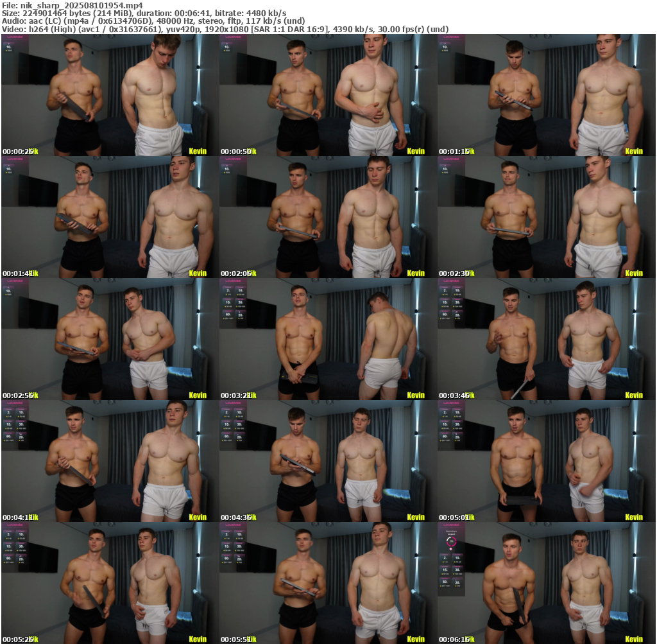Select the 00:02:05 video frame
657x644 pixels.
pyautogui.click(x=327, y=217)
